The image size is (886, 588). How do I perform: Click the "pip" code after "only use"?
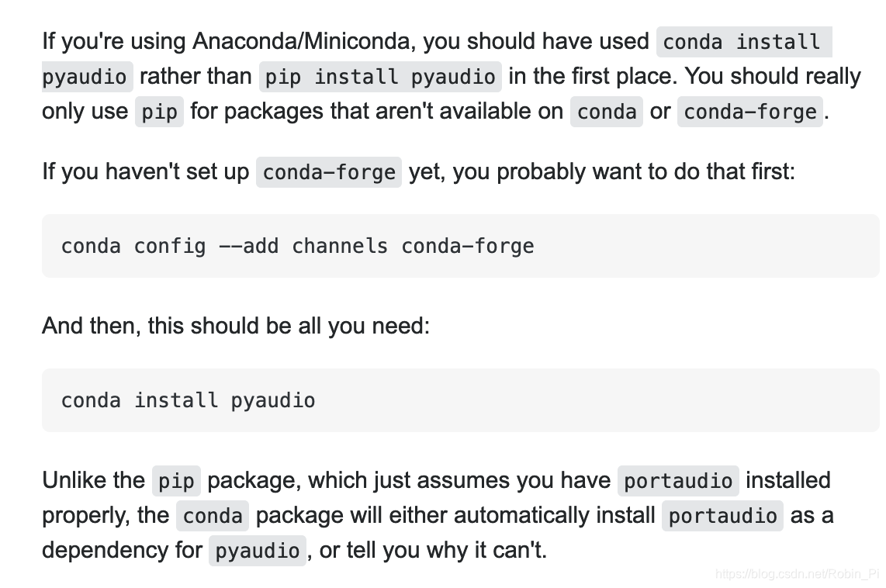pos(159,112)
